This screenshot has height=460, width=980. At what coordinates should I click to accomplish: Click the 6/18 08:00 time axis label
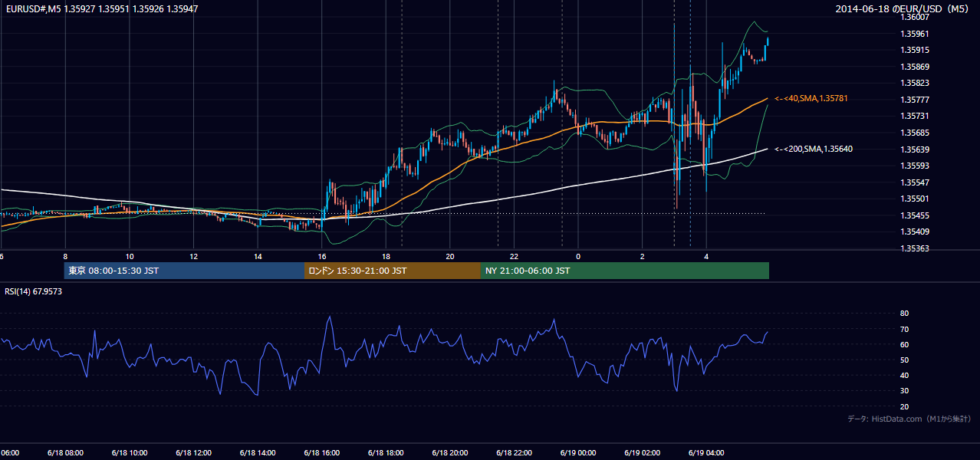point(64,452)
